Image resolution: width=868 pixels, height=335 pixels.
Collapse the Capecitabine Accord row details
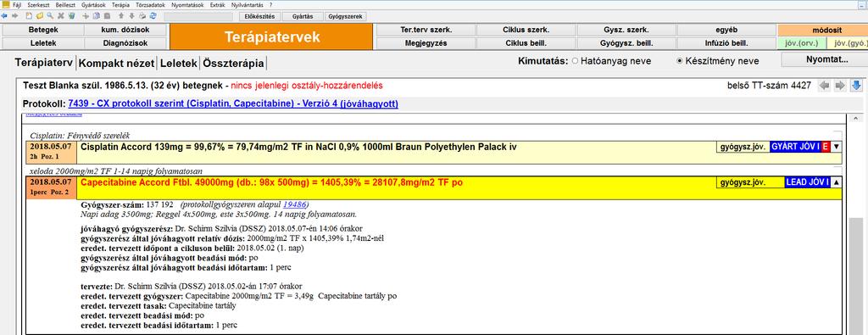[x=836, y=181]
